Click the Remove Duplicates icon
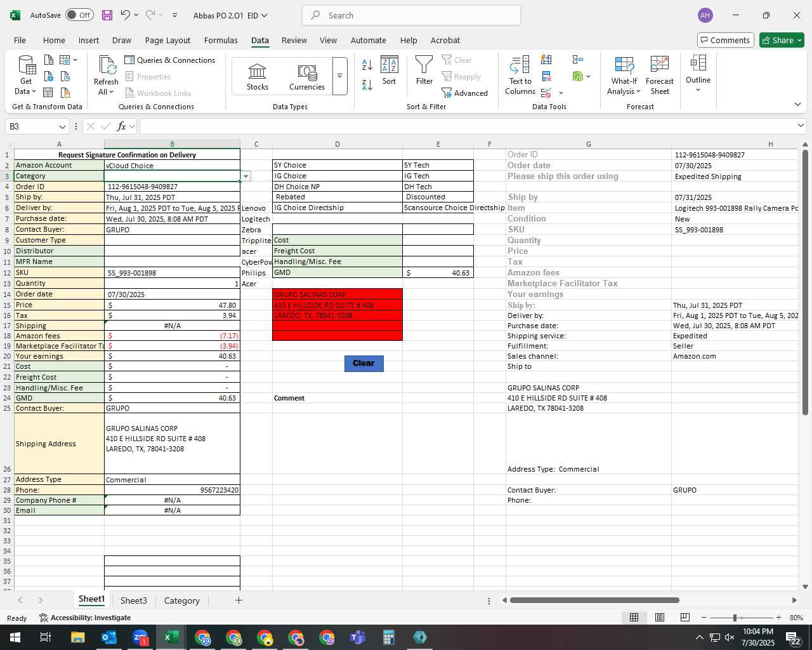This screenshot has width=812, height=650. 546,76
